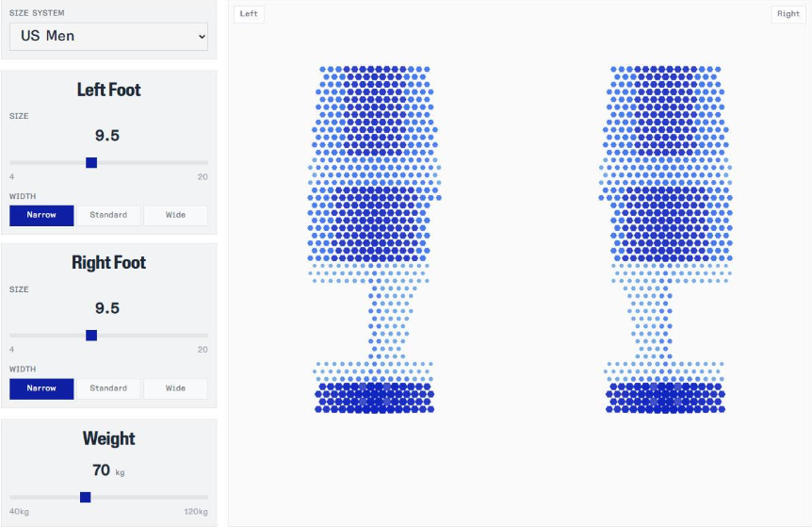Image resolution: width=812 pixels, height=527 pixels.
Task: Click dropdown arrow on US Men selector
Action: [x=201, y=37]
